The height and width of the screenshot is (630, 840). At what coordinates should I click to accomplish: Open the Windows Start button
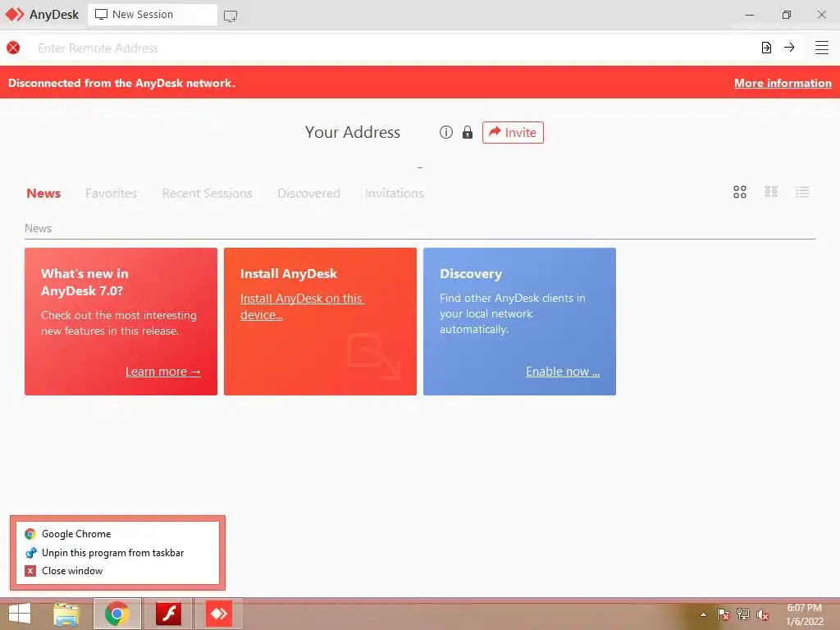(x=20, y=614)
